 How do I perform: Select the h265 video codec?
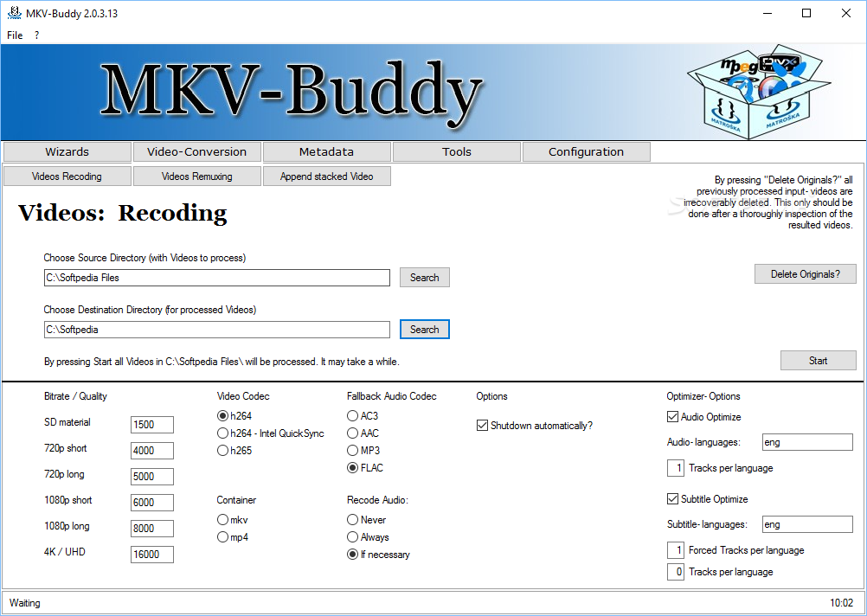coord(234,451)
